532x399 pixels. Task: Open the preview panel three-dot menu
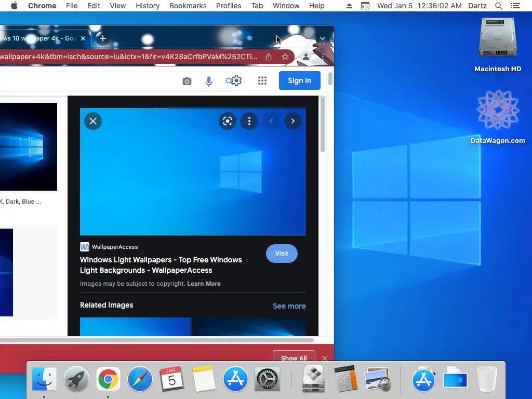249,121
